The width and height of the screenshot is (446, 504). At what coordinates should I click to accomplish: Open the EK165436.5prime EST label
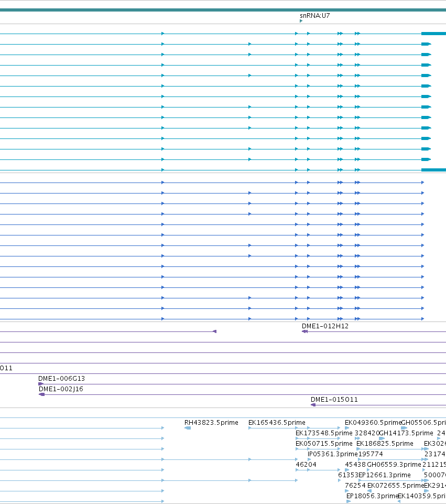[x=277, y=422]
